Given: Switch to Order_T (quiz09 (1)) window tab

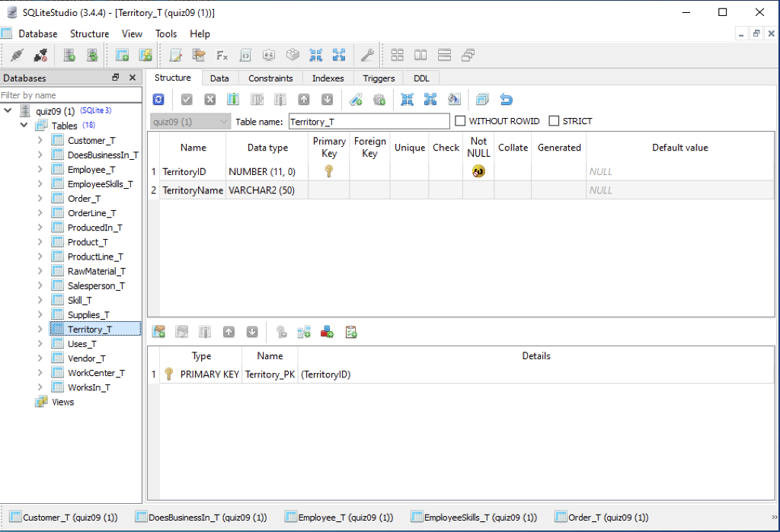Looking at the screenshot, I should click(602, 517).
